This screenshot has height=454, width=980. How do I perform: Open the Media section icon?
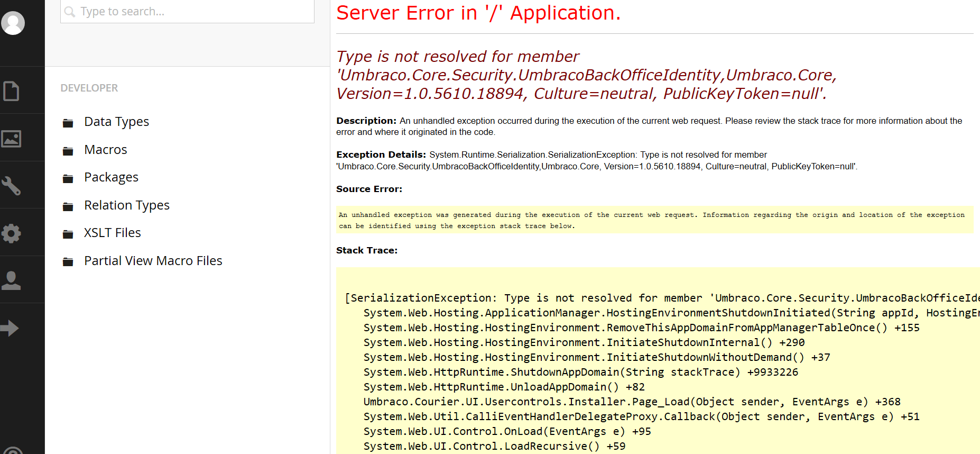pyautogui.click(x=11, y=139)
